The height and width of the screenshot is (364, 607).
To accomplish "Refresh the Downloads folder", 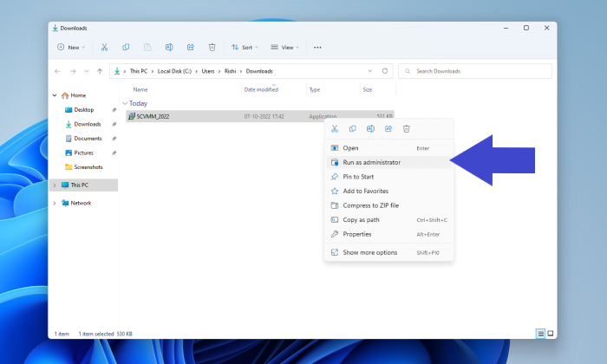I will pyautogui.click(x=385, y=71).
